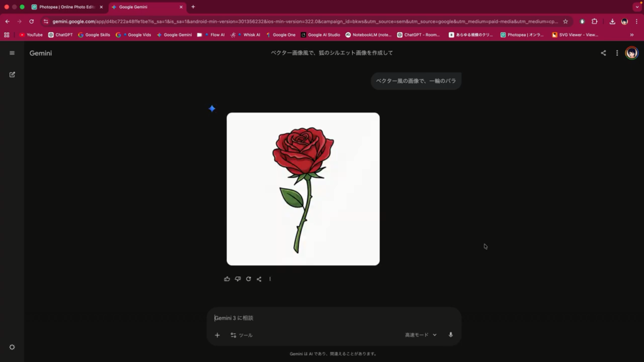Expand the 高速モード model selector
Image resolution: width=644 pixels, height=362 pixels.
click(x=421, y=335)
